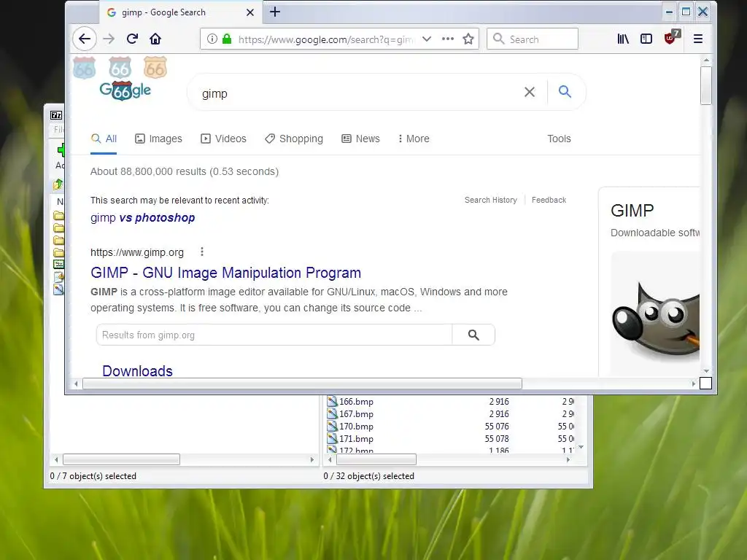This screenshot has height=560, width=747.
Task: Click the forward navigation arrow
Action: (x=109, y=39)
